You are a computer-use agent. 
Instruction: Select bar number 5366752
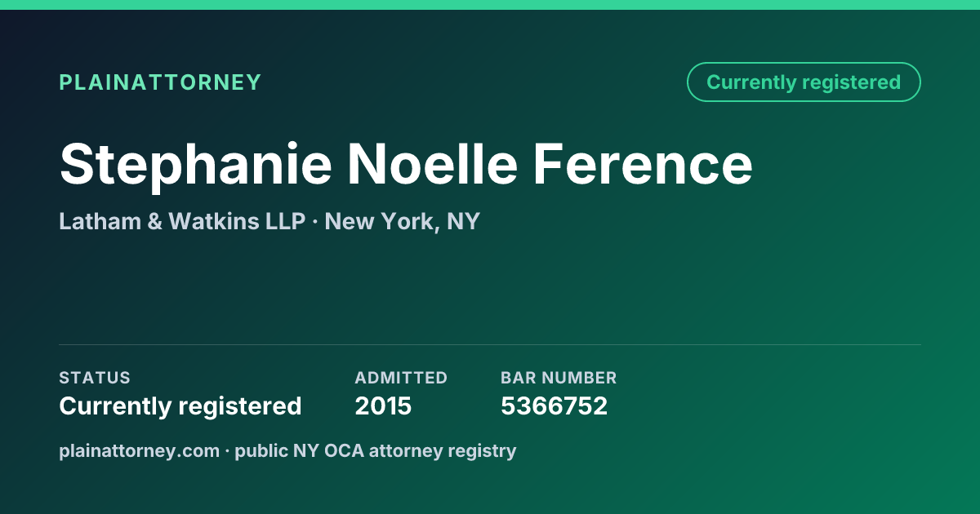click(x=554, y=405)
